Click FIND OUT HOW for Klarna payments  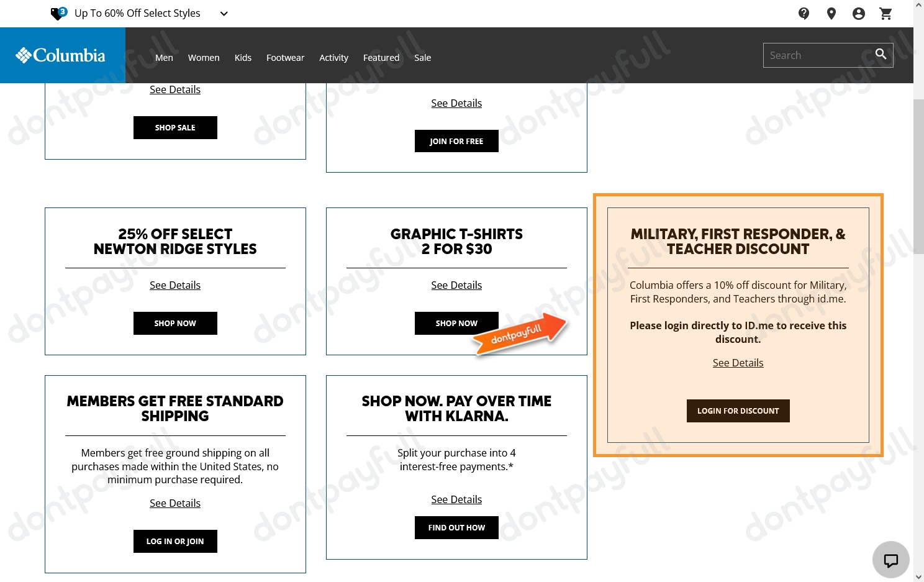tap(456, 527)
